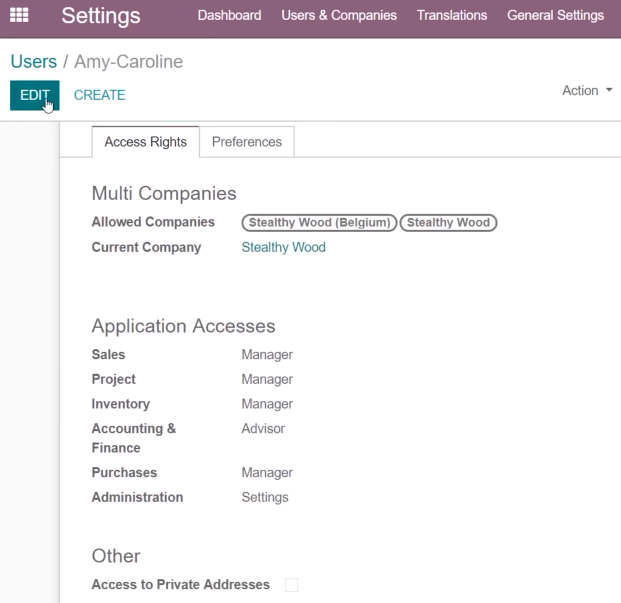The height and width of the screenshot is (603, 621).
Task: Open the Translations menu
Action: click(452, 15)
